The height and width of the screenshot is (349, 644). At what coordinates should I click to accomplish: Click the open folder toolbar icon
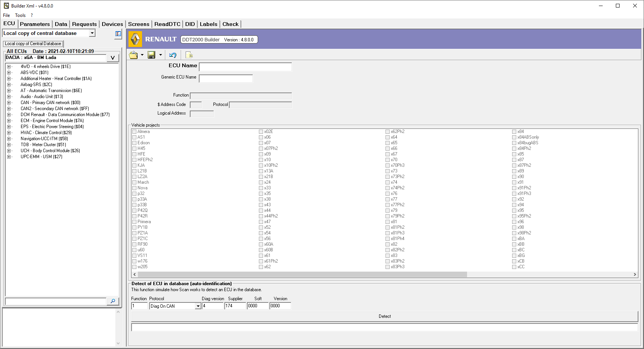[133, 55]
